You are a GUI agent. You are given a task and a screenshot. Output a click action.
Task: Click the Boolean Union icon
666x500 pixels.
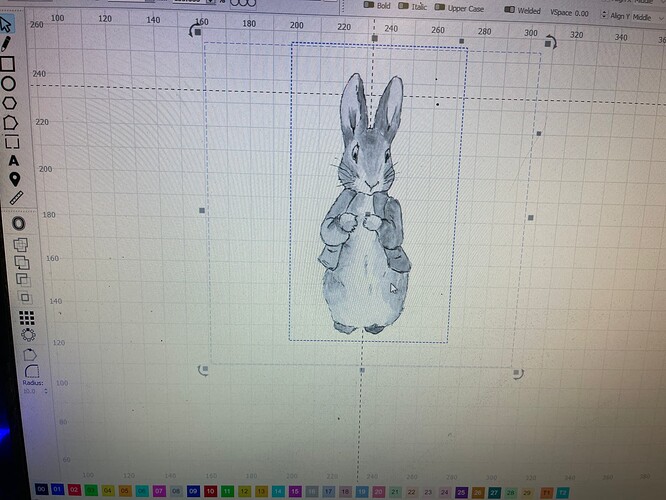coord(22,263)
